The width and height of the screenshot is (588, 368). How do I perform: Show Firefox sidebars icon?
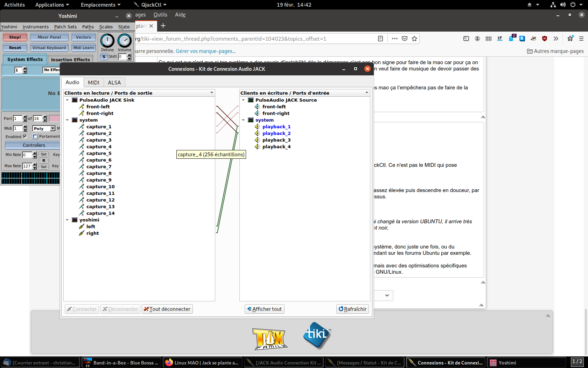(x=466, y=39)
